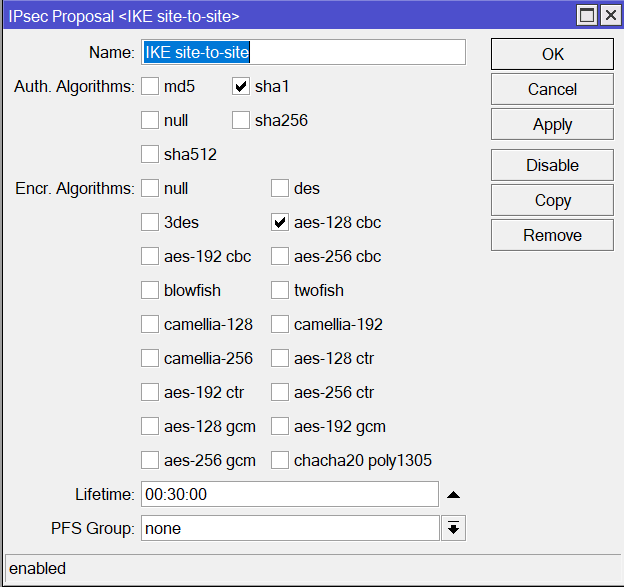Viewport: 624px width, 587px height.
Task: Tick the aes-192 gcm checkbox
Action: click(280, 426)
